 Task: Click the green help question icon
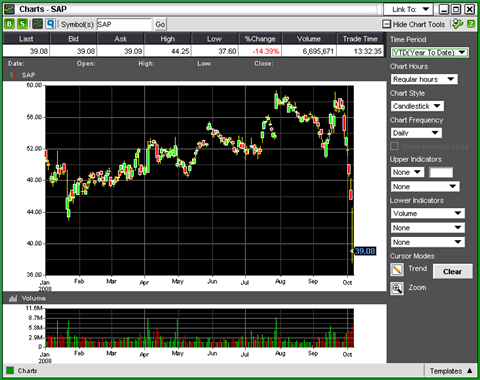pyautogui.click(x=471, y=24)
